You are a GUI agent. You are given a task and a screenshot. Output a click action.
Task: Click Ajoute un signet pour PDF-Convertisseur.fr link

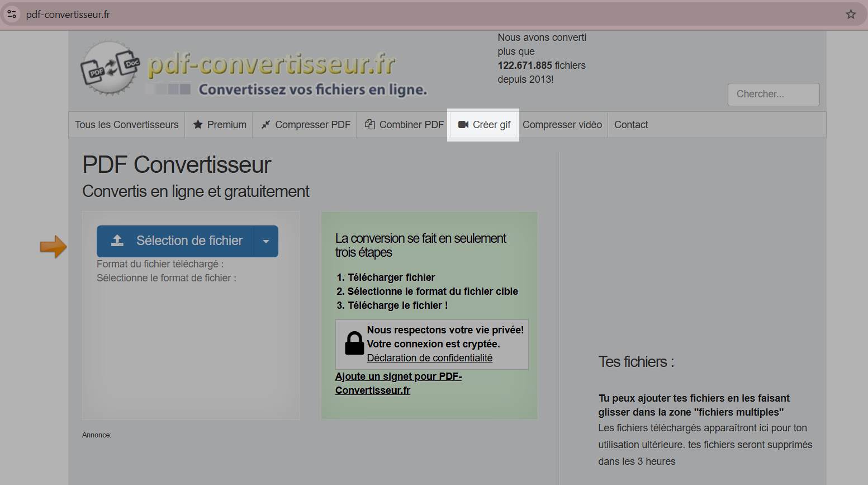(x=399, y=383)
